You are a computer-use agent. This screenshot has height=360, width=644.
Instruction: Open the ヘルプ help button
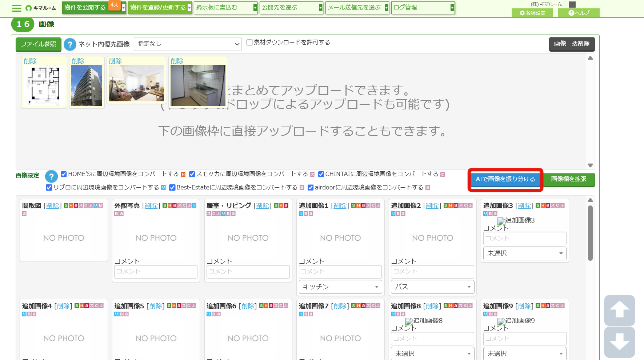click(x=579, y=13)
